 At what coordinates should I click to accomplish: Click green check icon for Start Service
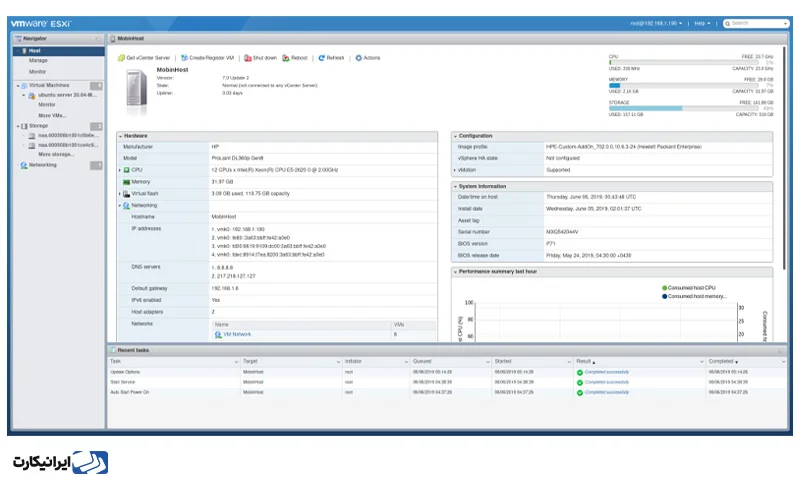pyautogui.click(x=580, y=383)
